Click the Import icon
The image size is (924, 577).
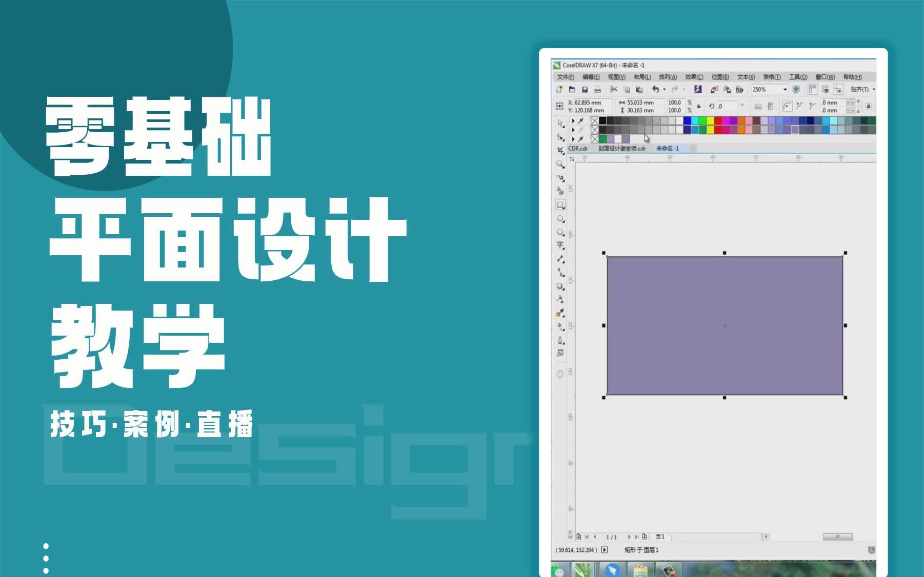[x=714, y=89]
